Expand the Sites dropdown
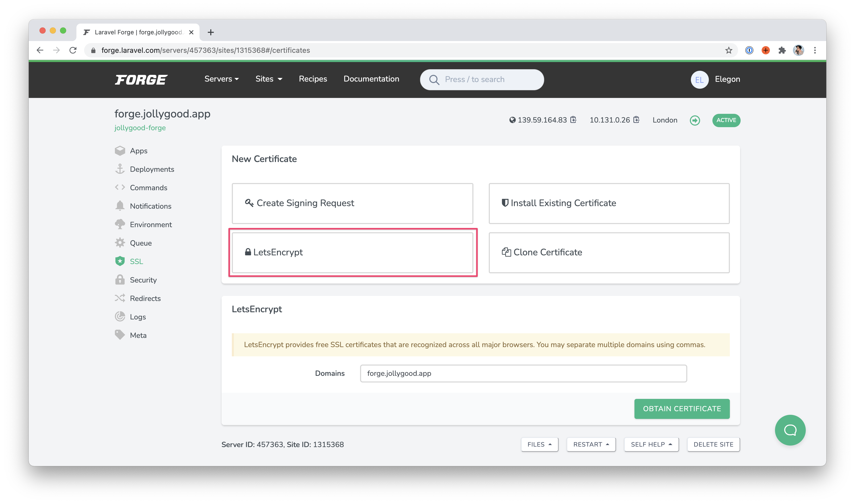 (x=269, y=79)
